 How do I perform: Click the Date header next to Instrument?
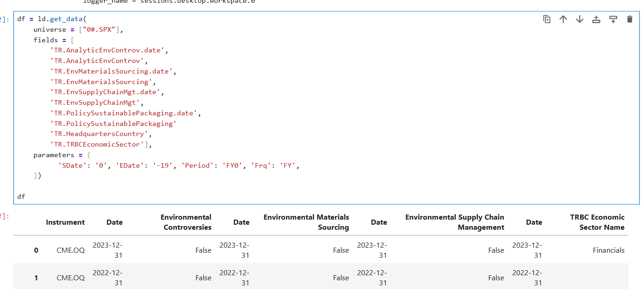(x=114, y=222)
